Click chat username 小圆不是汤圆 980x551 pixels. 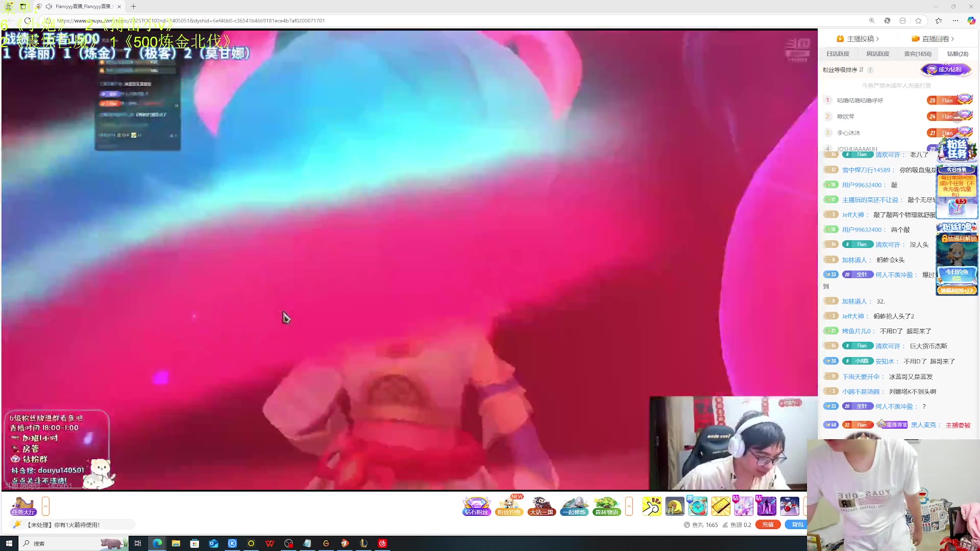click(x=861, y=392)
